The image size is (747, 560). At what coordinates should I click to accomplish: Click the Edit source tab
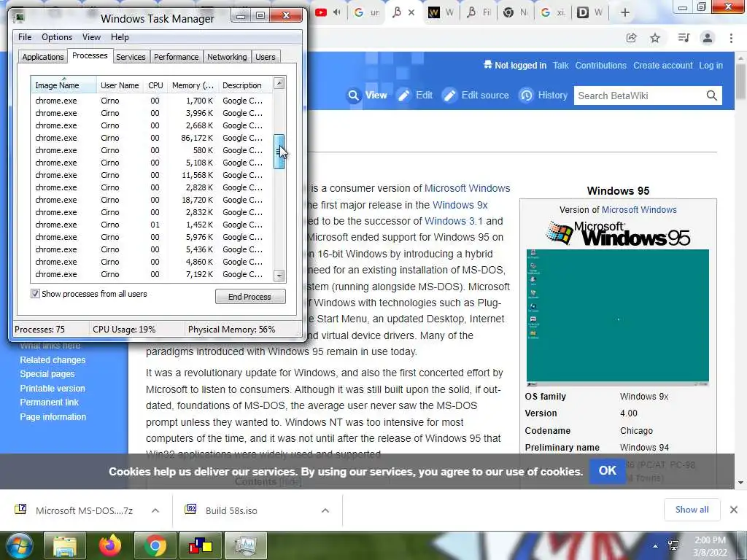coord(476,96)
